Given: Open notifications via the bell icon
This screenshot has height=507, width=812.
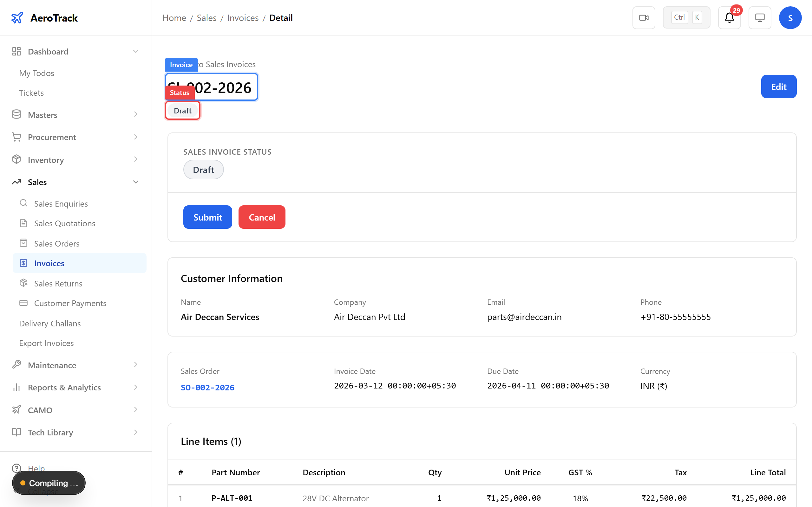Looking at the screenshot, I should pyautogui.click(x=729, y=17).
